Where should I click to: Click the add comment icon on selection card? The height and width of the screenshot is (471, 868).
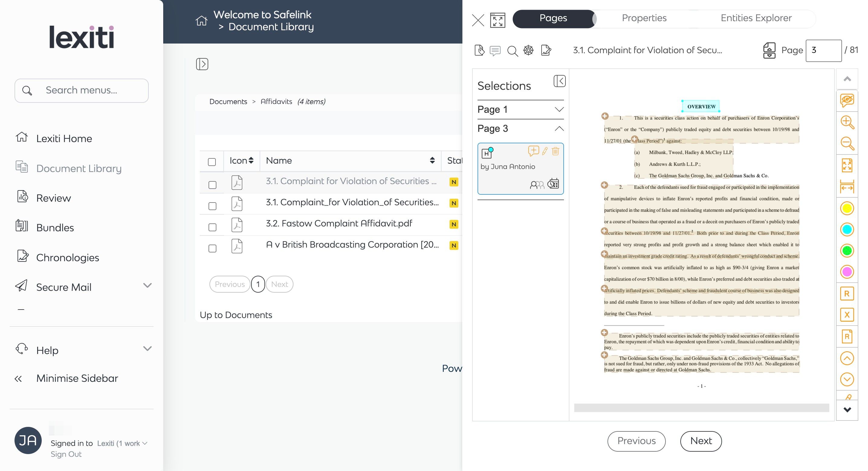[x=533, y=151]
